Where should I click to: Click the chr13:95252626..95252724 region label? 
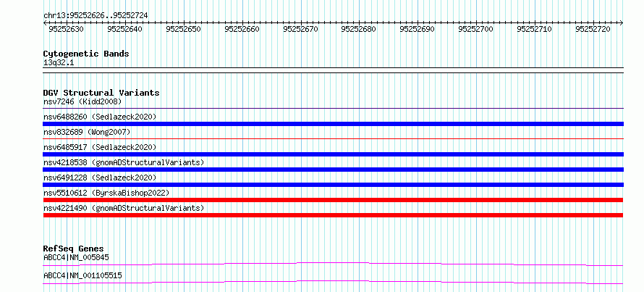tap(96, 15)
